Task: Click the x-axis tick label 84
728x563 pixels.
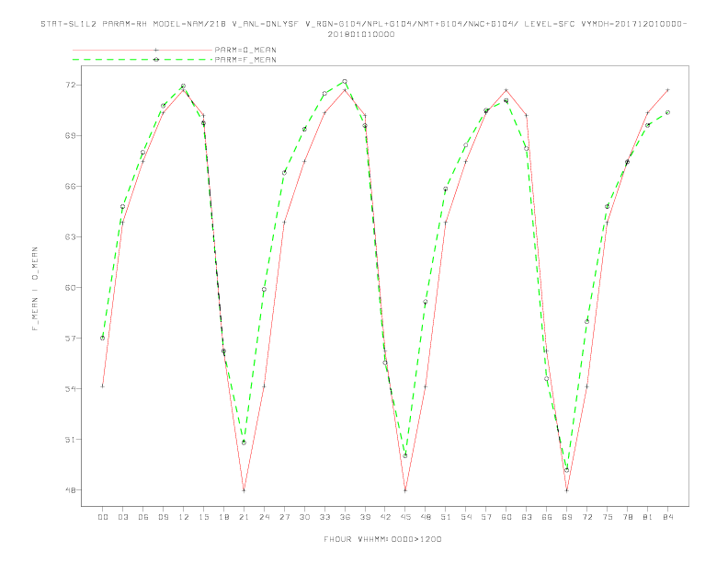Action: tap(667, 517)
